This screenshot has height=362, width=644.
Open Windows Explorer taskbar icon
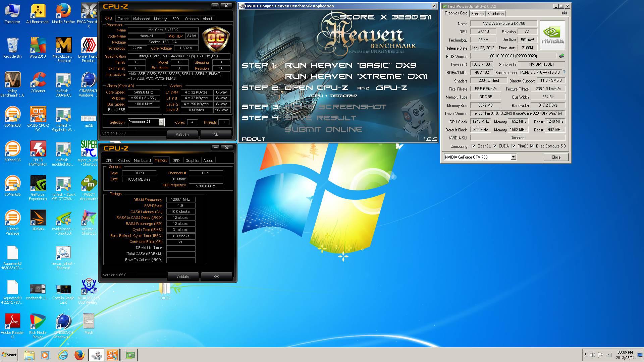coord(29,355)
